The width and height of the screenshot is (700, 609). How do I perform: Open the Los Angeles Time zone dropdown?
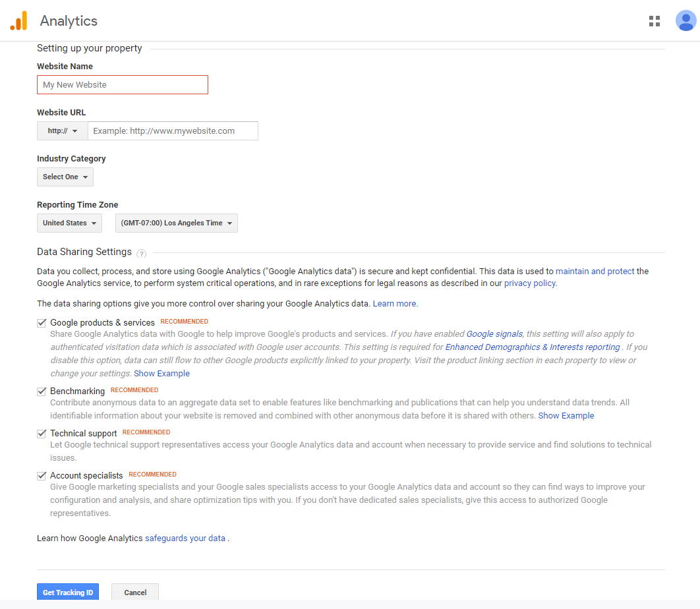click(x=177, y=223)
